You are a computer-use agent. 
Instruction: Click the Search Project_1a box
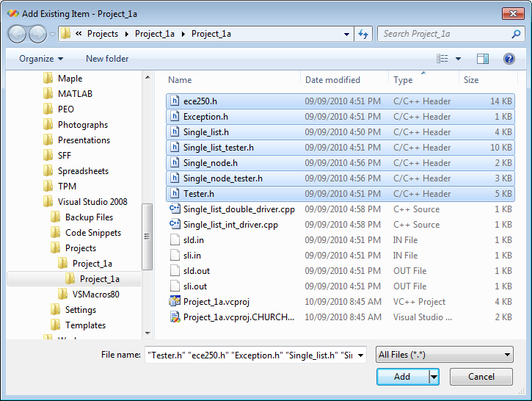(448, 34)
